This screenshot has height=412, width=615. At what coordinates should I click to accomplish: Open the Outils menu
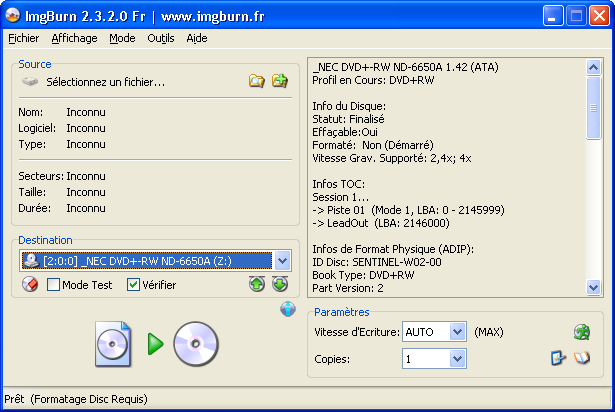[x=161, y=38]
